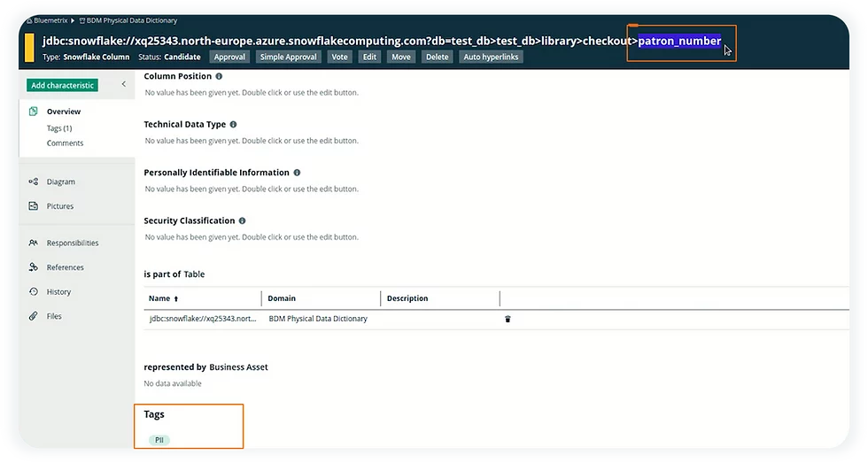Image resolution: width=868 pixels, height=463 pixels.
Task: Open Bluemetrix breadcrumb link
Action: point(50,20)
